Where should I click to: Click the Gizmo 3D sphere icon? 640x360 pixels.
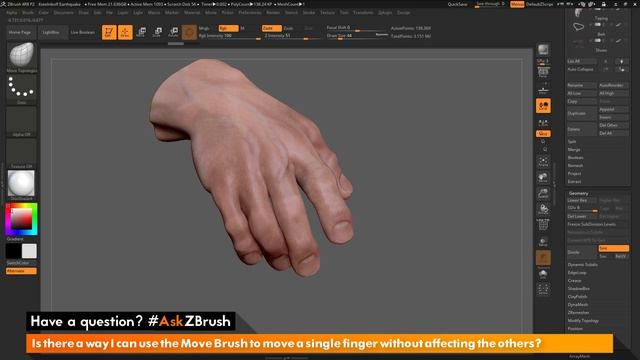pyautogui.click(x=189, y=32)
